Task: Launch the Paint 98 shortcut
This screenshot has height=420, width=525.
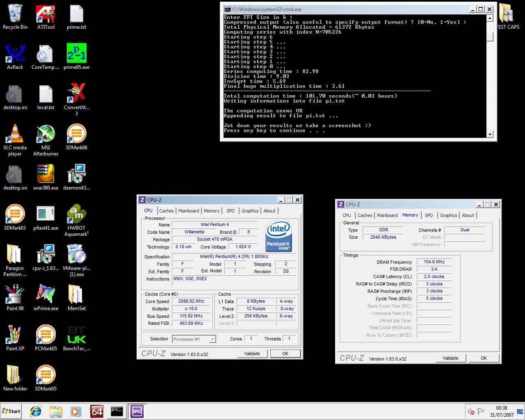Action: [15, 298]
